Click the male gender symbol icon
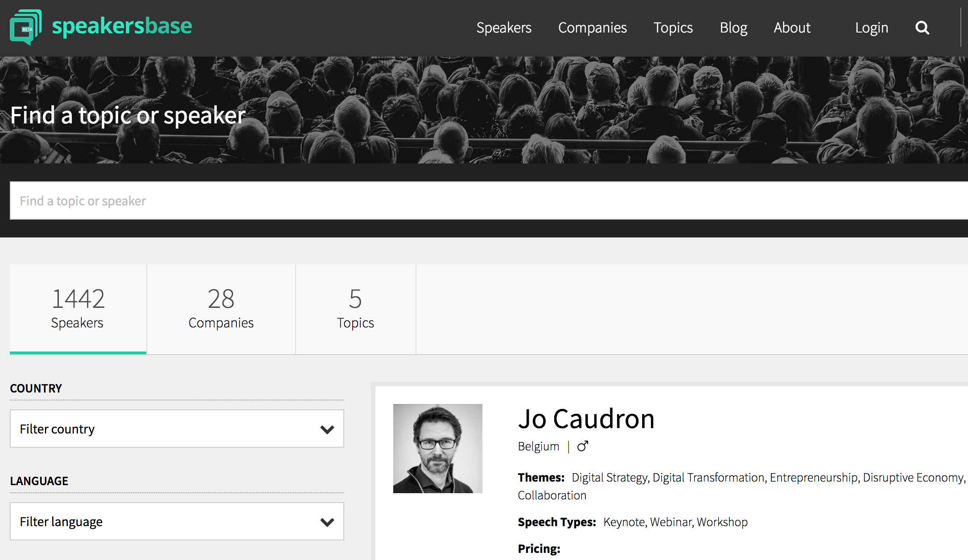Image resolution: width=968 pixels, height=560 pixels. click(x=583, y=446)
